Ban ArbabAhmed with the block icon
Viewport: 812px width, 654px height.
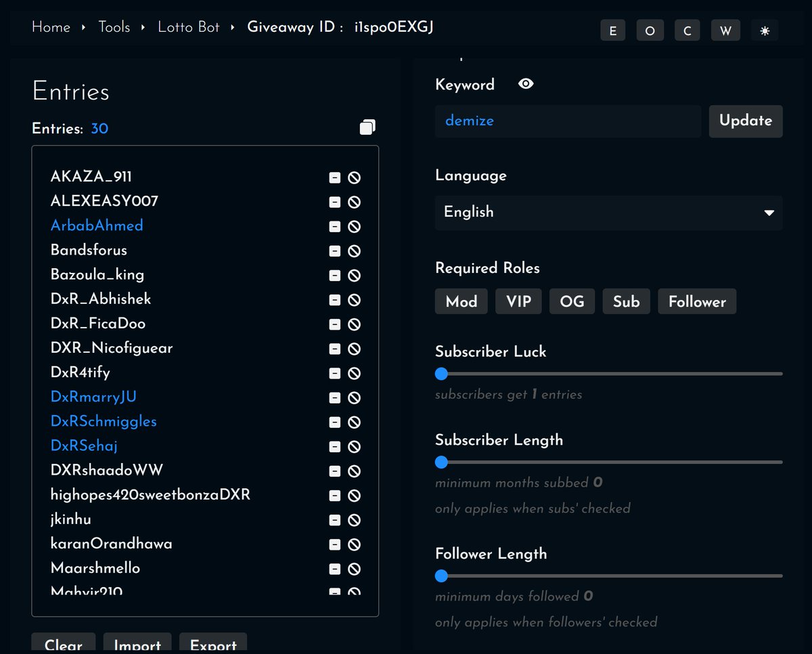[354, 226]
